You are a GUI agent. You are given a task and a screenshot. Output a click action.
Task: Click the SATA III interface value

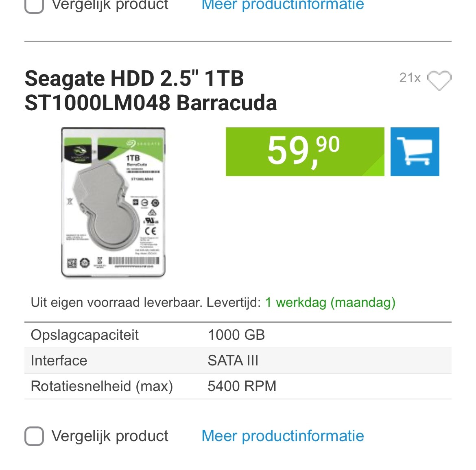coord(233,361)
